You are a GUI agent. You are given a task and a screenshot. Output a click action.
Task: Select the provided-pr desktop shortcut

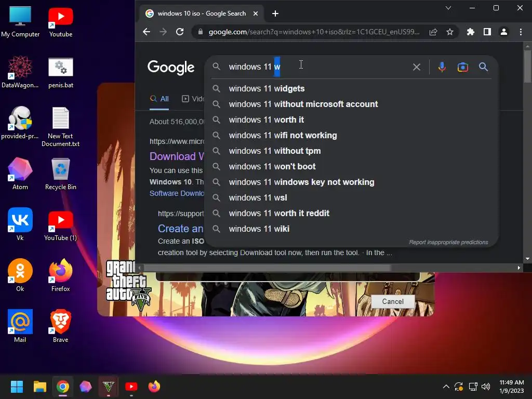click(x=20, y=123)
